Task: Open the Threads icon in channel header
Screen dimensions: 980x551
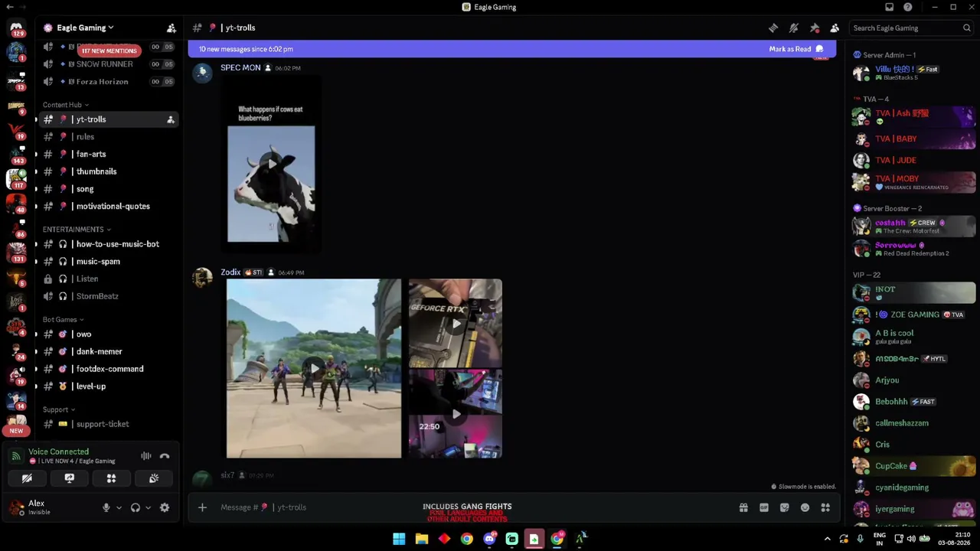Action: click(773, 28)
